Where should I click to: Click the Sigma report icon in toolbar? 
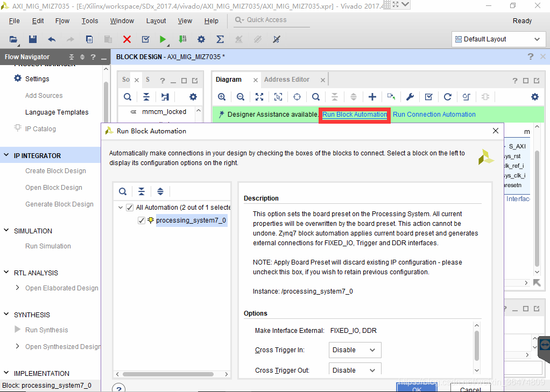[x=220, y=39]
